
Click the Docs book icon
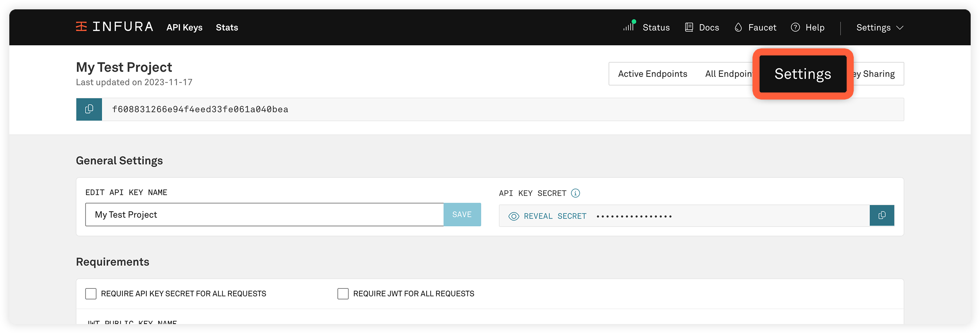pyautogui.click(x=689, y=27)
